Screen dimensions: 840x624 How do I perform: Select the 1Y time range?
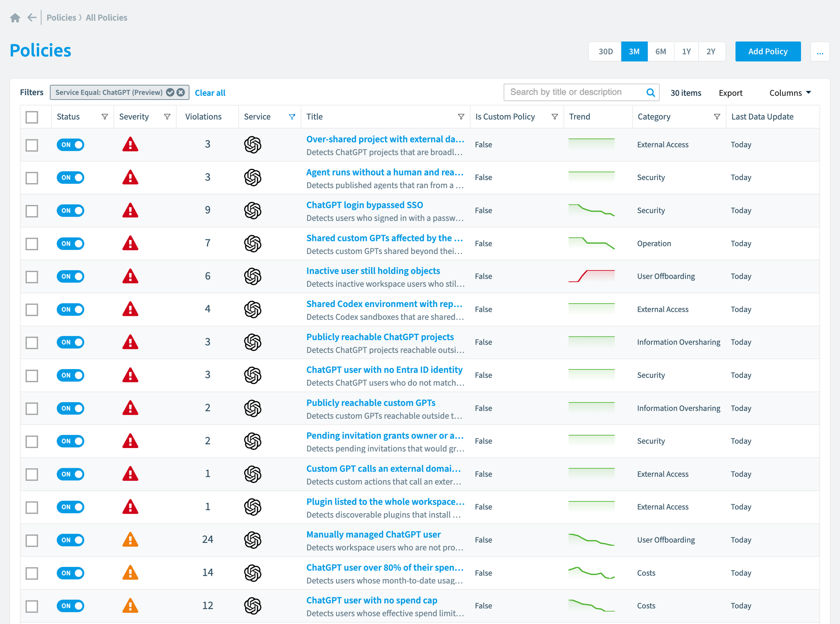[686, 52]
